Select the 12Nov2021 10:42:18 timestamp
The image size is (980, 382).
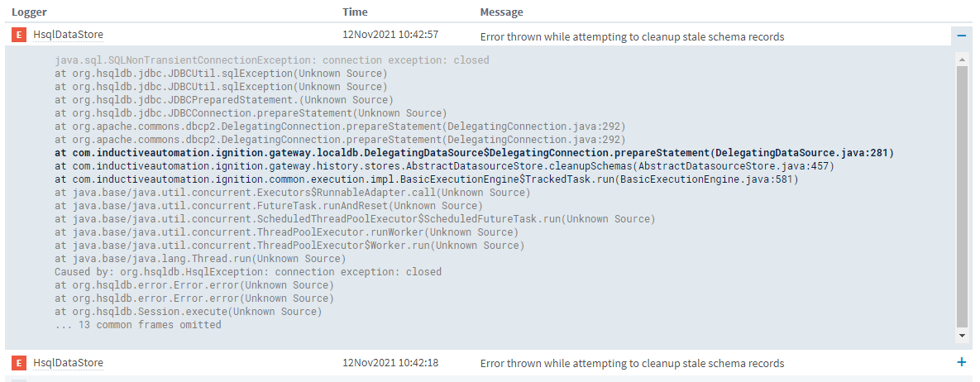(x=390, y=362)
